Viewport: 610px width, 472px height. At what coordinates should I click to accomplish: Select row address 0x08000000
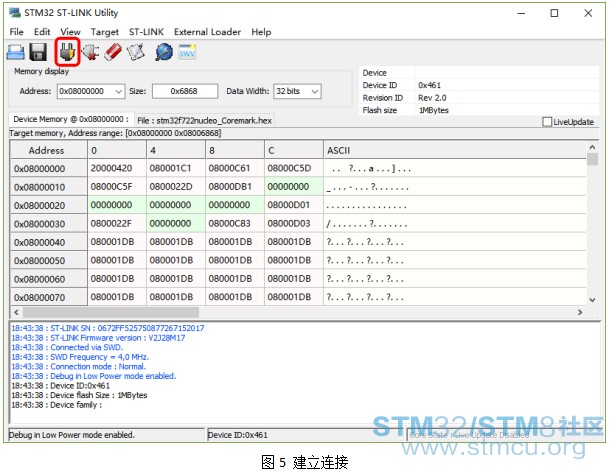tap(49, 168)
